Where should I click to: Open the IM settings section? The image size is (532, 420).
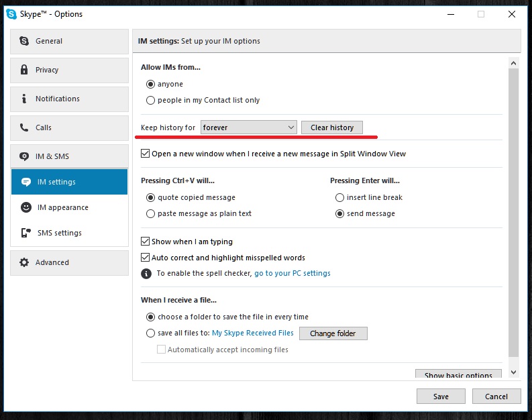(70, 182)
